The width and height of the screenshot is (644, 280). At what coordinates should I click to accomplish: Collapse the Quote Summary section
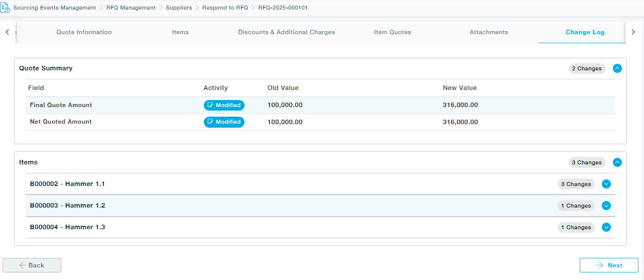pos(617,68)
